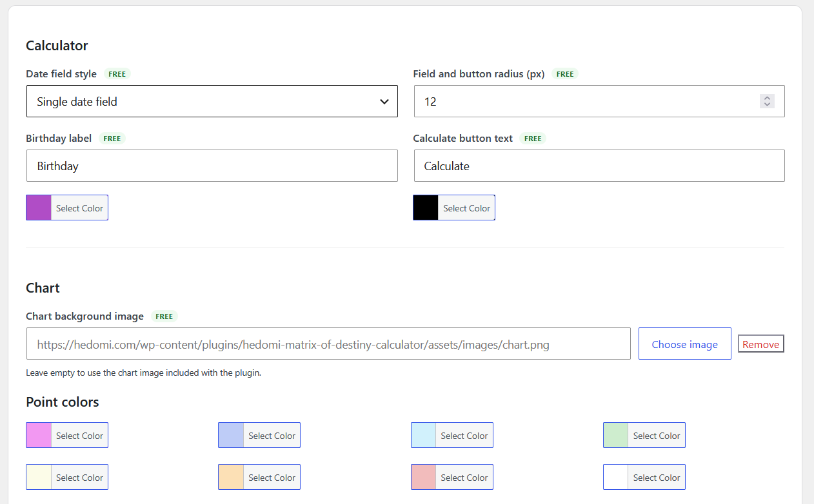Click the Chart section heading

(x=43, y=288)
